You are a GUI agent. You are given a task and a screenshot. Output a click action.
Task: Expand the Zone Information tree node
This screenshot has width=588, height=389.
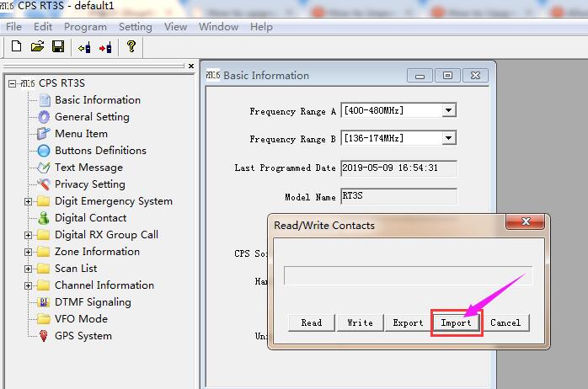[28, 252]
